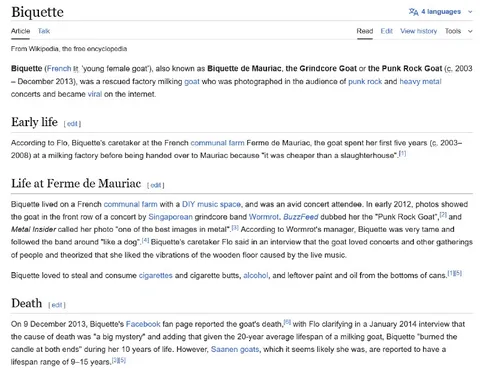480x382 pixels.
Task: Open the alcohol link
Action: (256, 275)
